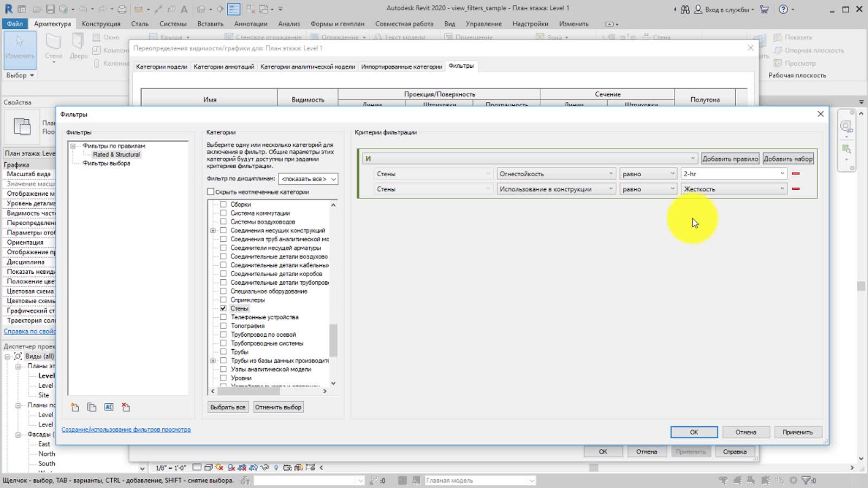Open the Использование в конструкции parameter dropdown
Screen dimensions: 868x488
point(556,189)
